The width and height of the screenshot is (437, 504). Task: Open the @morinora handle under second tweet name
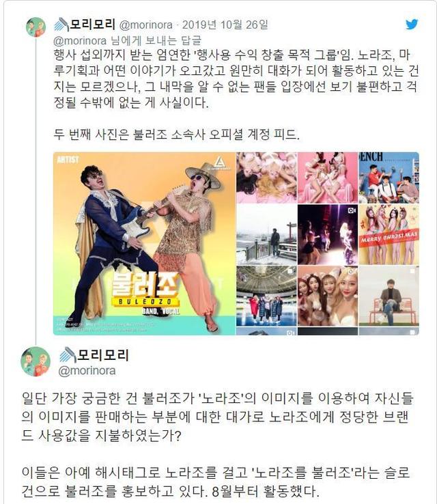[x=87, y=371]
